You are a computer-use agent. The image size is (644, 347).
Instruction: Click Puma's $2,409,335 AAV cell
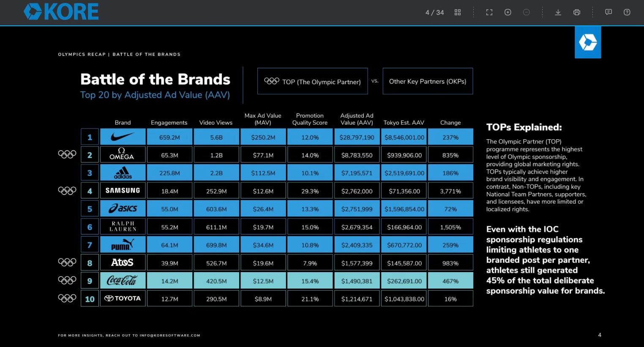[357, 245]
